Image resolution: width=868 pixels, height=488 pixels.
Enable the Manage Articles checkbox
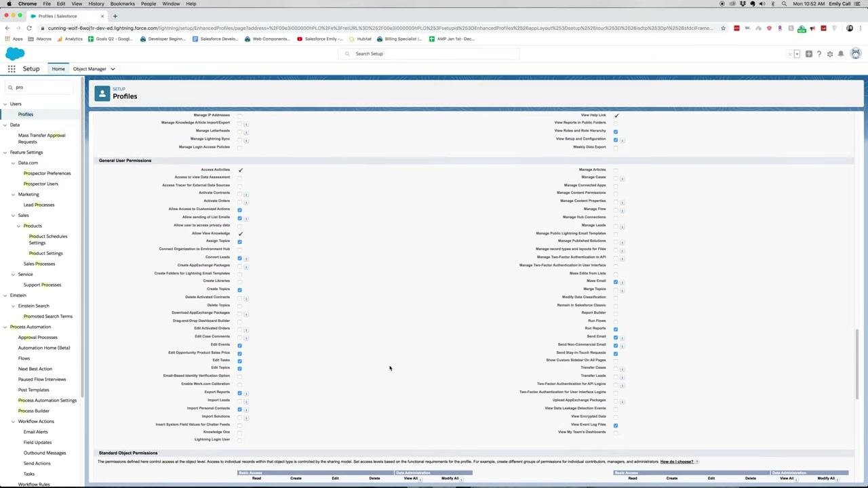pyautogui.click(x=616, y=171)
